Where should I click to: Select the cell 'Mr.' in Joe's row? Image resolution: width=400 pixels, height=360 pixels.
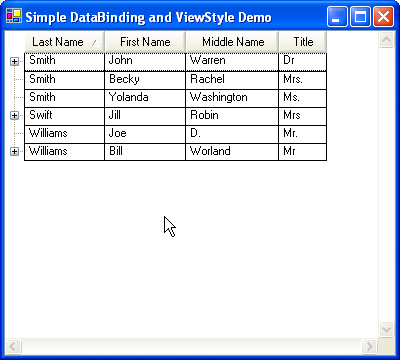click(303, 134)
